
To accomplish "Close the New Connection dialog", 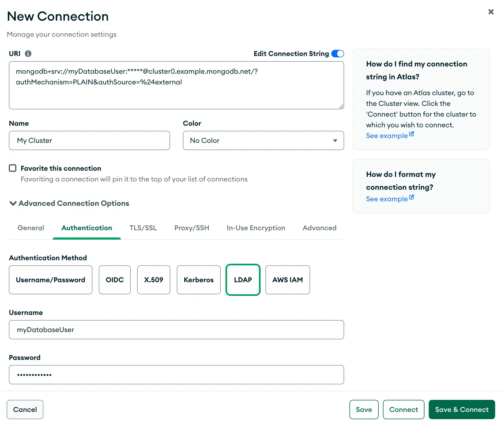I will coord(491,12).
